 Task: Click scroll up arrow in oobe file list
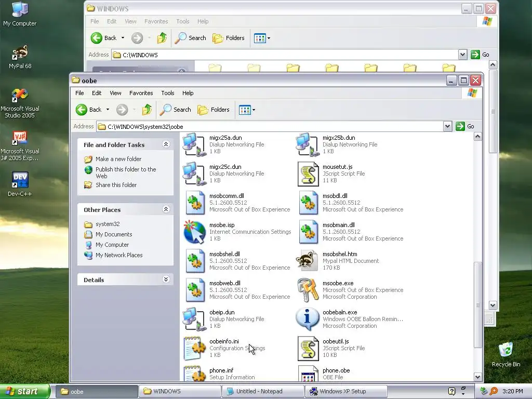478,137
